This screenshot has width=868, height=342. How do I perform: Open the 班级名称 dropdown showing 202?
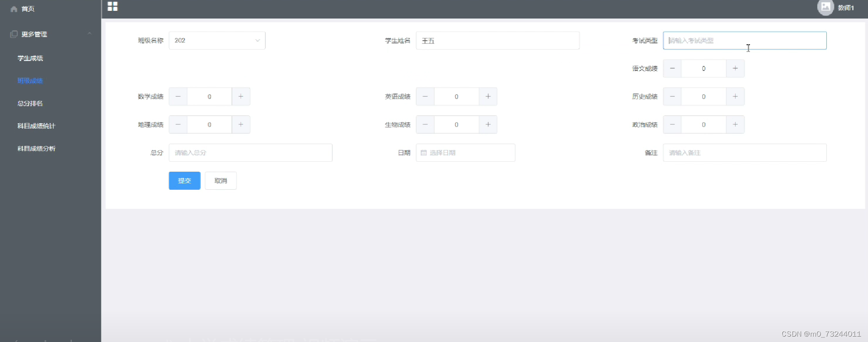click(217, 41)
